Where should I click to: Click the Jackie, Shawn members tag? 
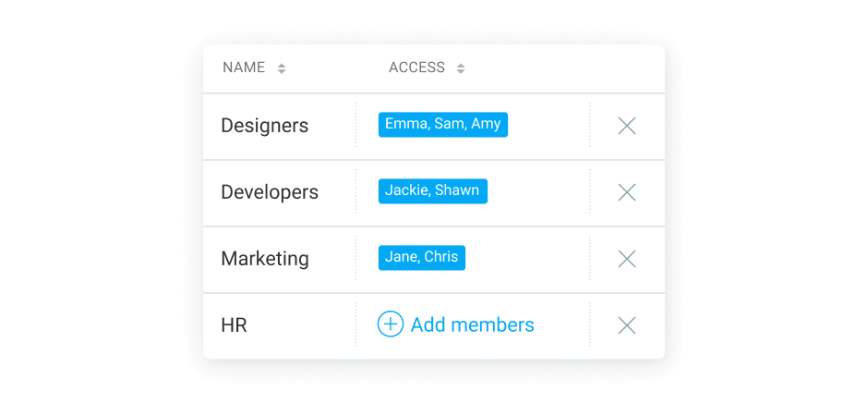pos(432,191)
